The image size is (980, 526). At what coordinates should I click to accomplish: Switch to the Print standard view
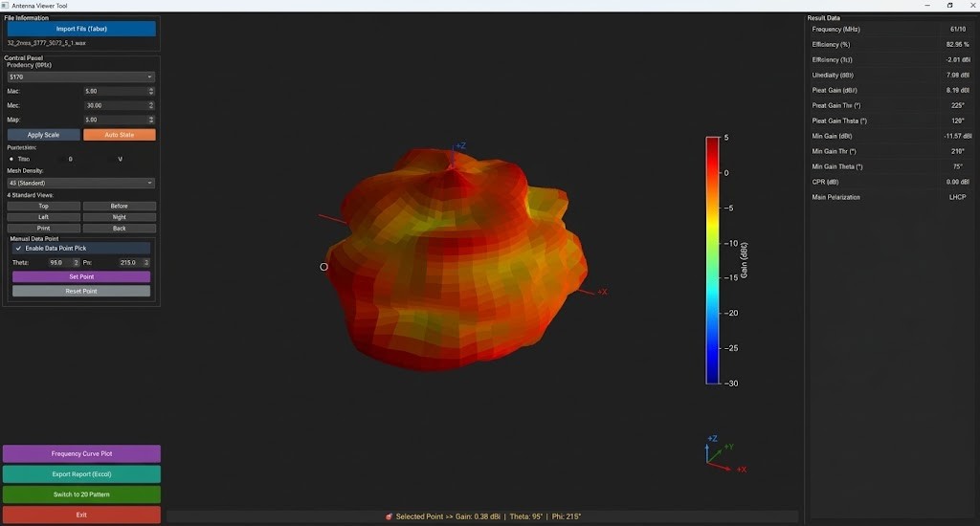(44, 228)
